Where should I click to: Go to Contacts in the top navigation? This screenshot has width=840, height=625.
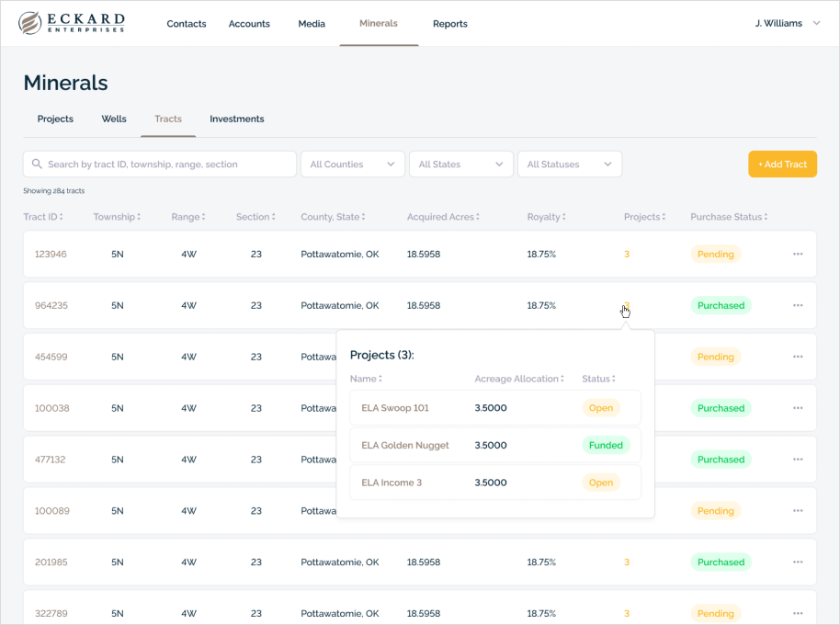point(187,24)
